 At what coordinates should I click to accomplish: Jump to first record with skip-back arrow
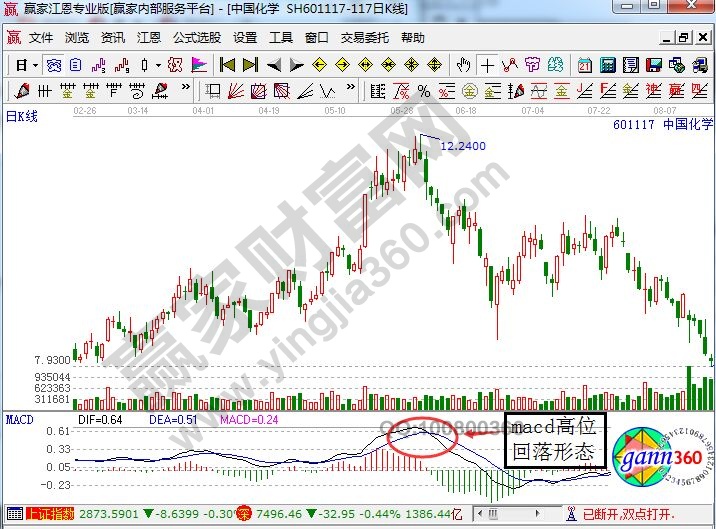coord(227,65)
